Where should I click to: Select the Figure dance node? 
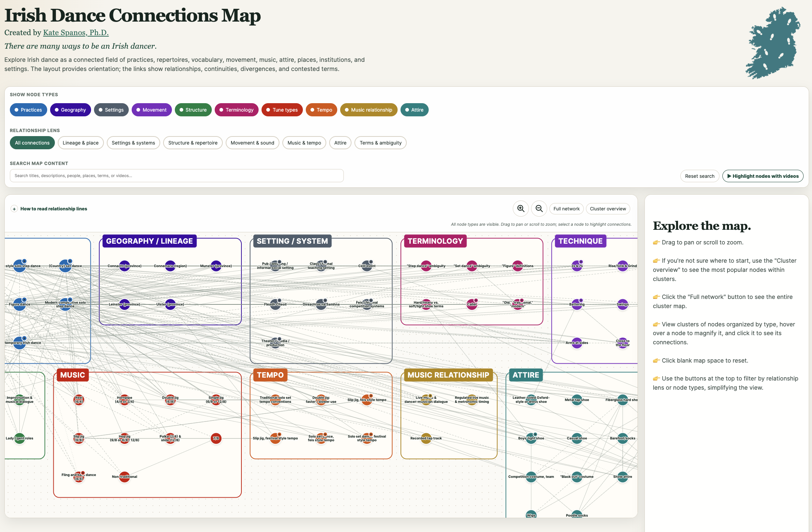coord(19,304)
